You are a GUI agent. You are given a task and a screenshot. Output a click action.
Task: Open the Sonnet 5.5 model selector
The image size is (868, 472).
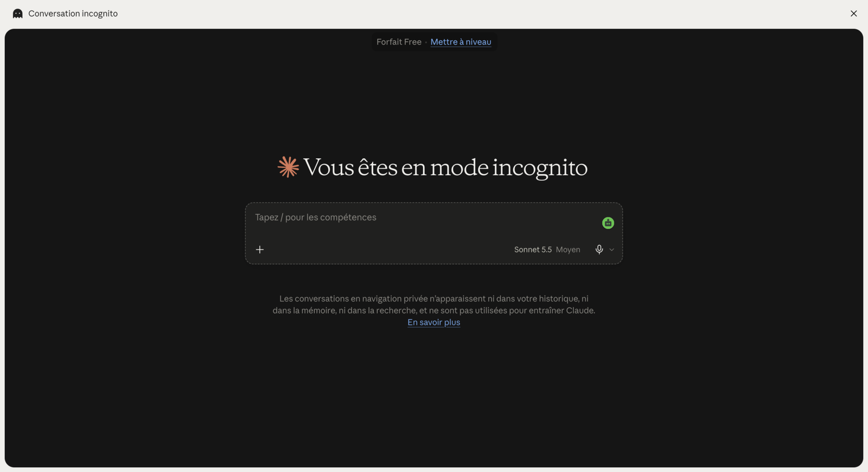(547, 250)
